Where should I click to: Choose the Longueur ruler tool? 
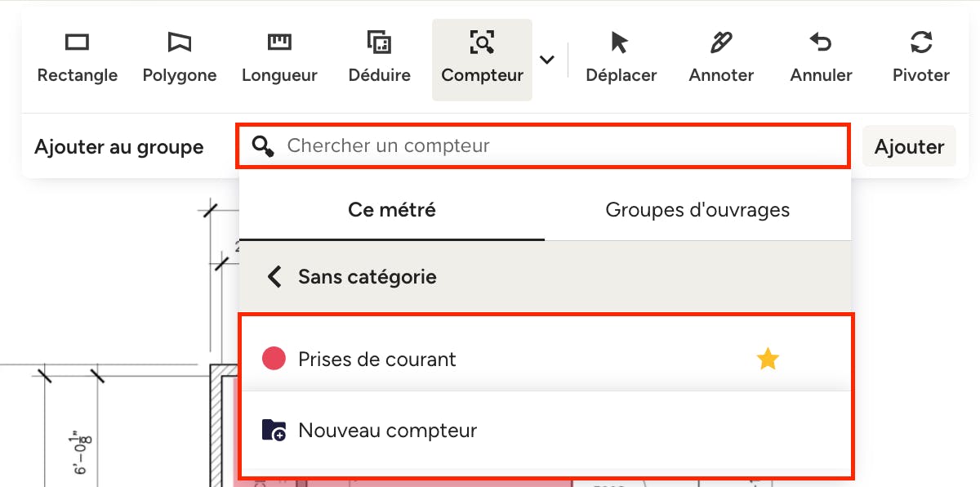279,59
